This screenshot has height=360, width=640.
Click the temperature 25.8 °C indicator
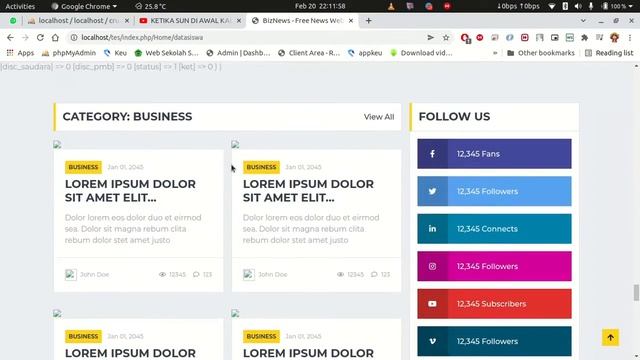tap(151, 6)
